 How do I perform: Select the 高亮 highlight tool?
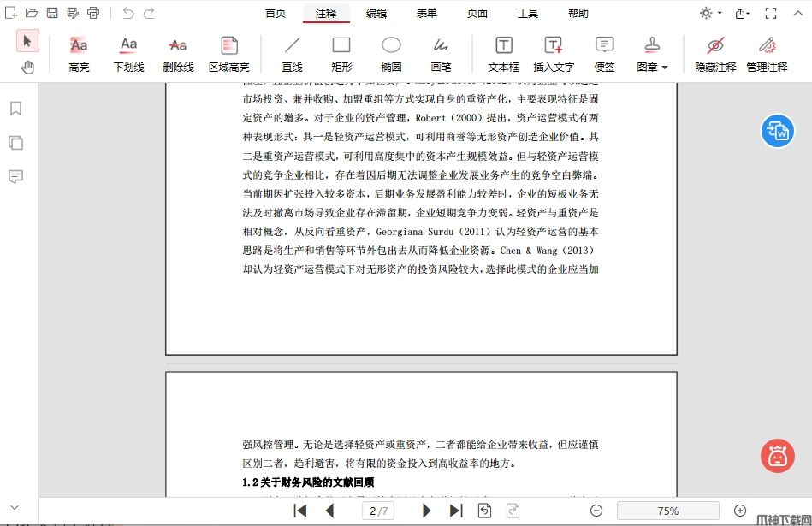[x=79, y=52]
